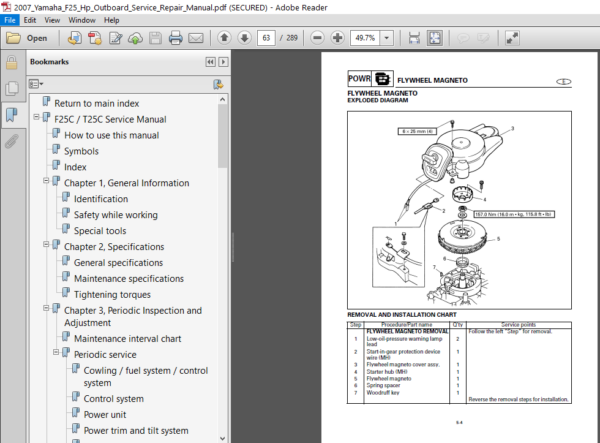Click the highlight text tool icon
Viewport: 600px width, 443px height.
click(483, 38)
